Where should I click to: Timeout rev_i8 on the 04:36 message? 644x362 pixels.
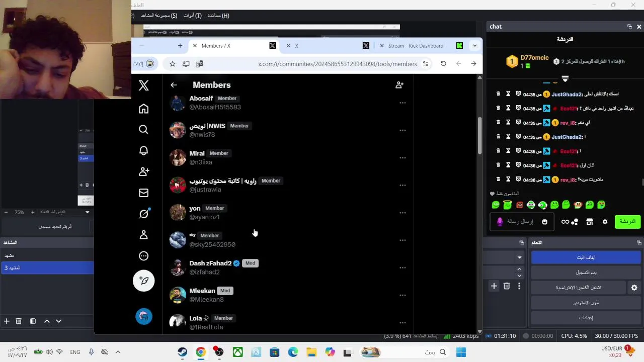click(508, 179)
